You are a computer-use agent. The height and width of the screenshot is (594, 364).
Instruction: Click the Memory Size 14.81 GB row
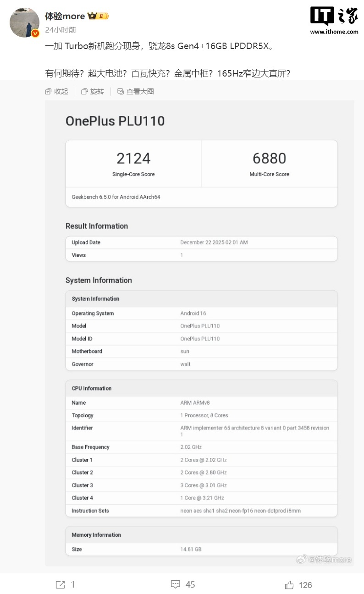201,549
